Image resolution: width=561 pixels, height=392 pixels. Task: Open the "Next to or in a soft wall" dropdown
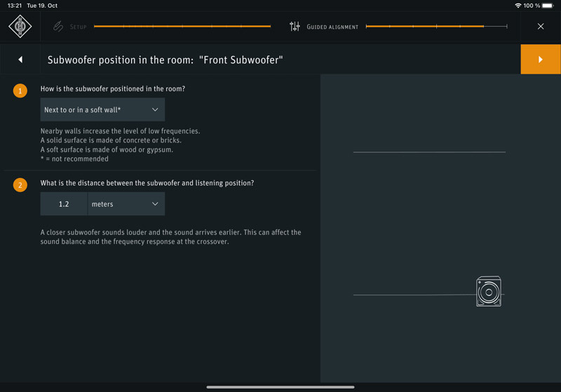pyautogui.click(x=102, y=110)
